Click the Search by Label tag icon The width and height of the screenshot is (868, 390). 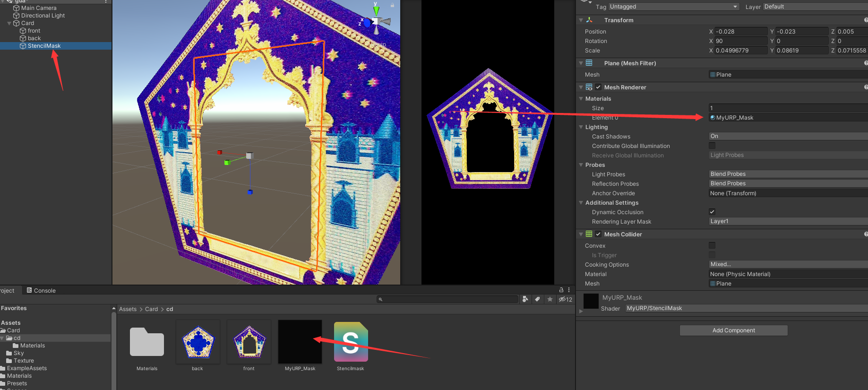point(538,299)
